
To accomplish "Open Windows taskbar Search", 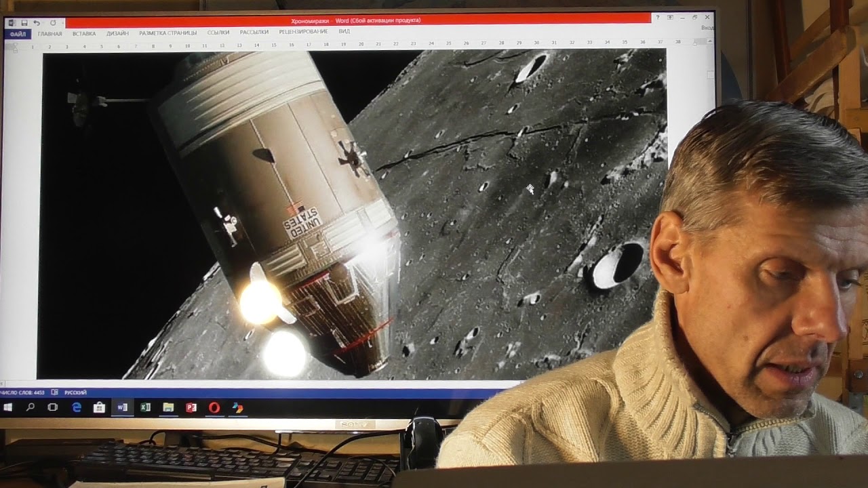I will tap(31, 407).
